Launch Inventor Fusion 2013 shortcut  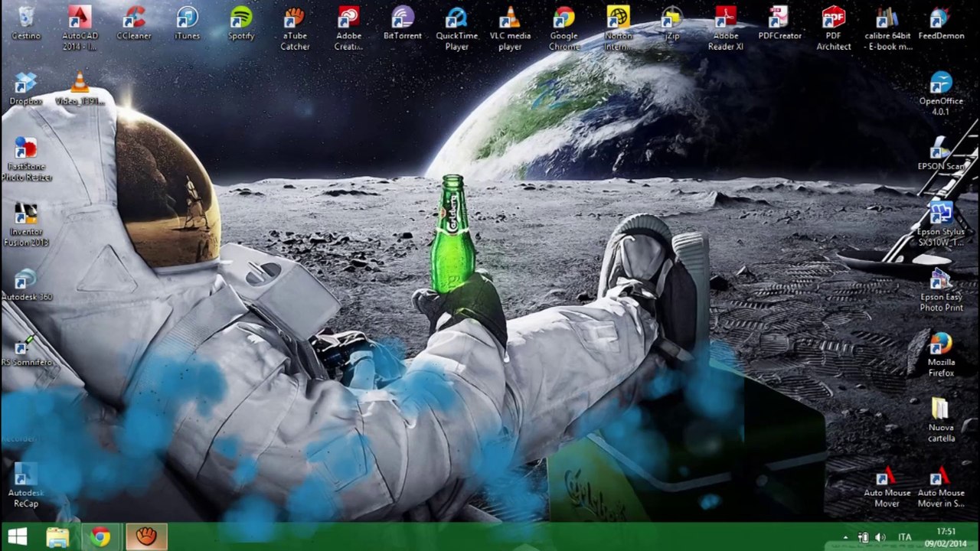click(x=26, y=224)
